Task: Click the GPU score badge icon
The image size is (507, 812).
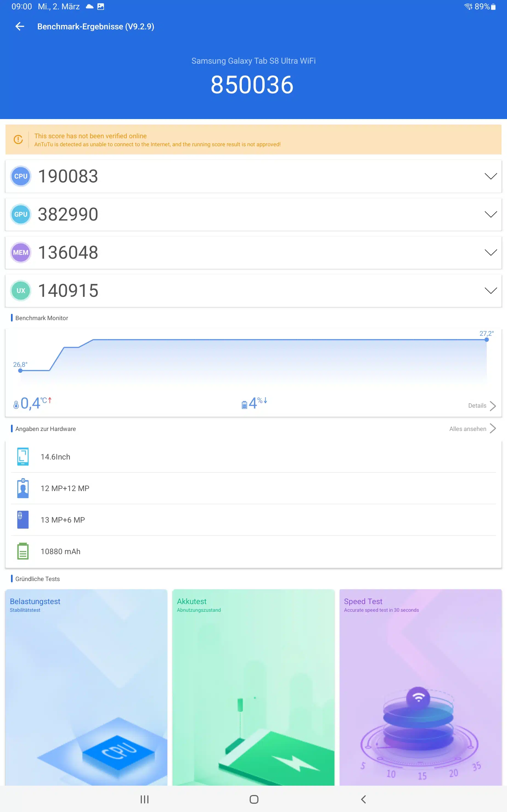Action: [x=21, y=214]
